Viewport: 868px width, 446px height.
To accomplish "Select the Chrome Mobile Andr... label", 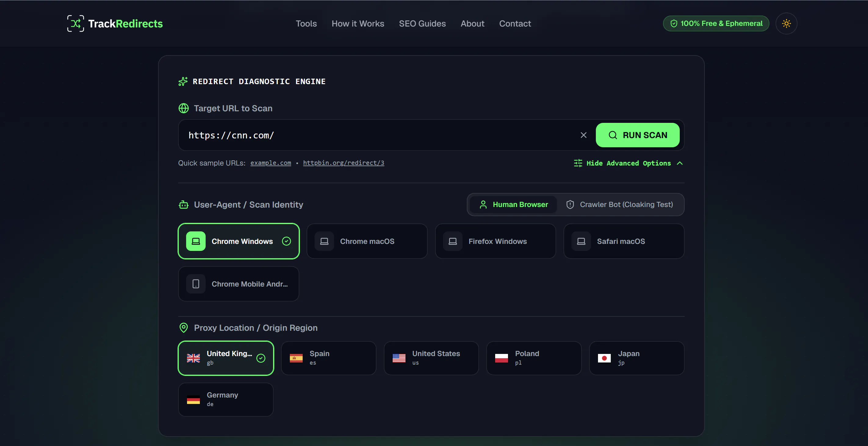I will coord(250,284).
